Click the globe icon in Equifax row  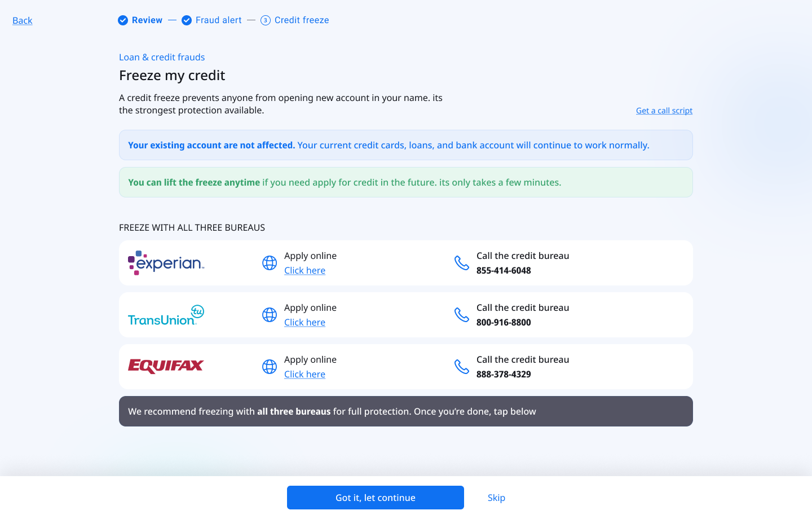point(270,367)
